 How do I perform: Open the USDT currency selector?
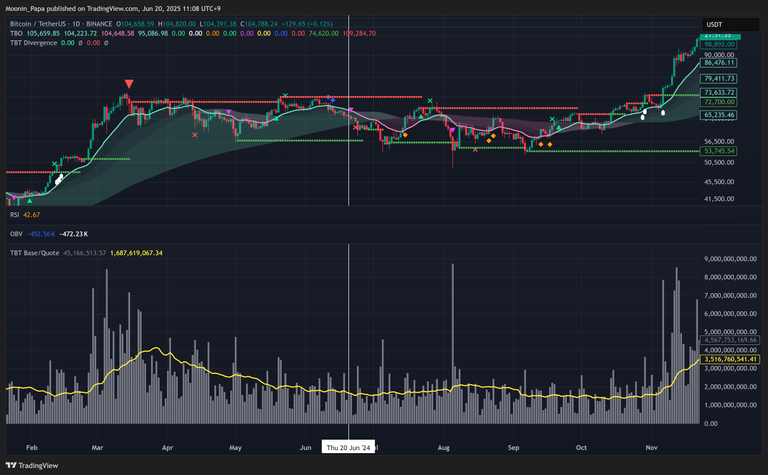pos(715,24)
